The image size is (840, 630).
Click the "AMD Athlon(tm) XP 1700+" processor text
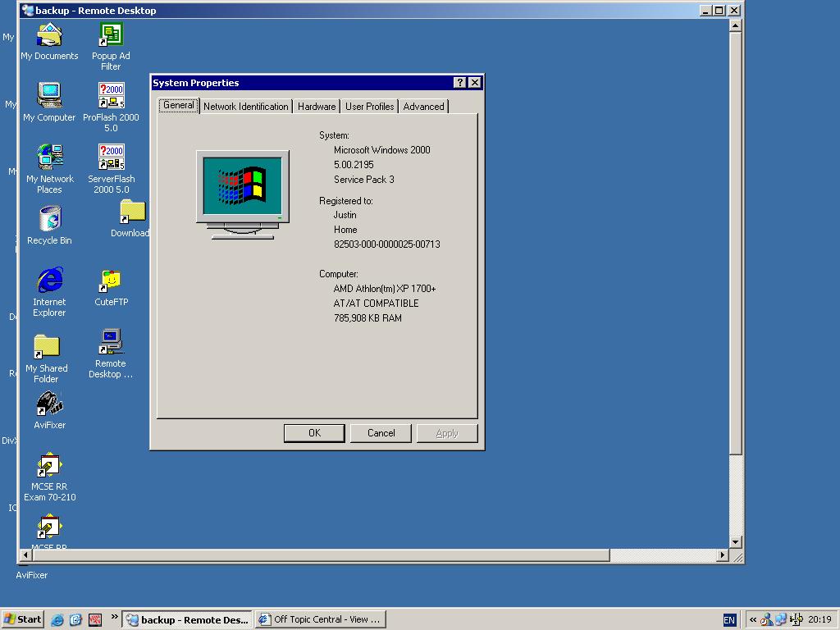pyautogui.click(x=385, y=289)
